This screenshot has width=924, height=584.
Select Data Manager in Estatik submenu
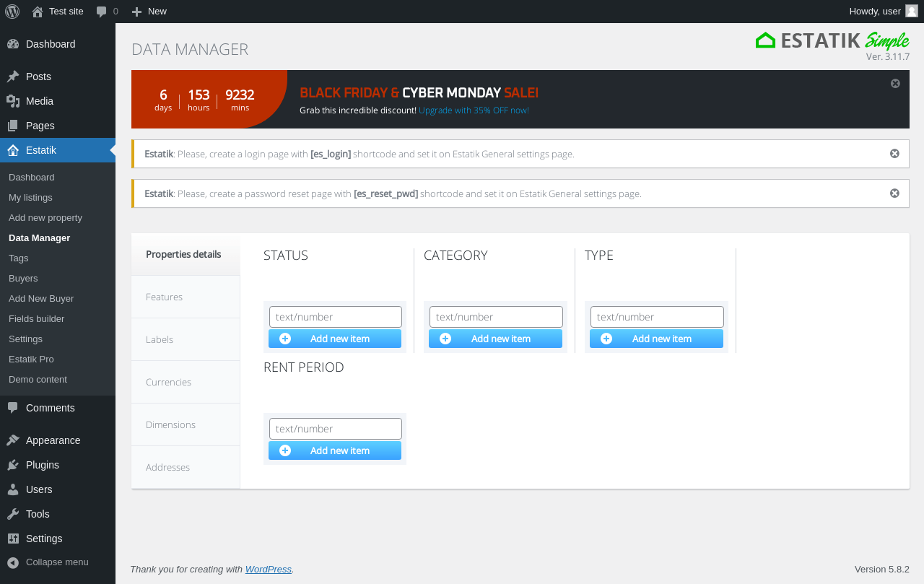tap(58, 237)
